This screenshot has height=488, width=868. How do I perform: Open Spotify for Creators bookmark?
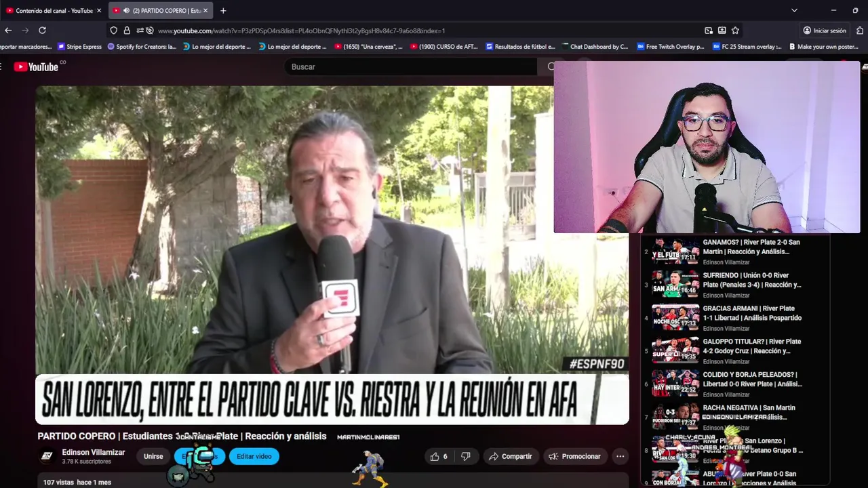click(142, 47)
